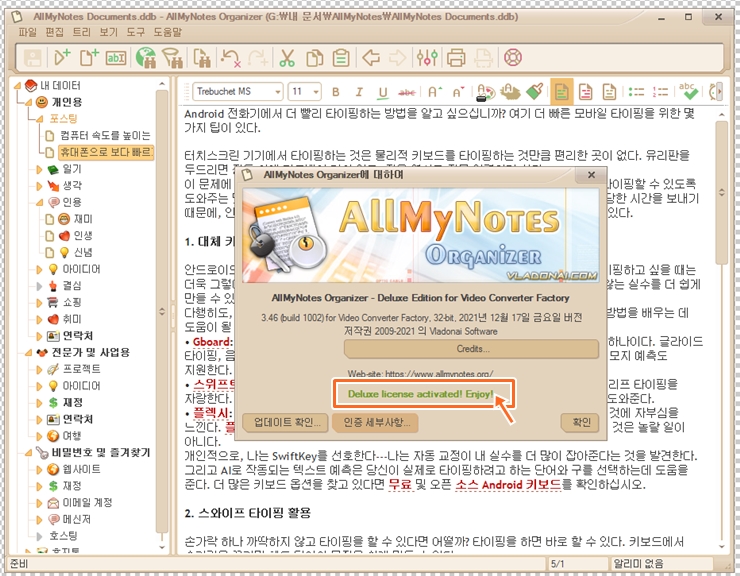
Task: Collapse the 전문가 및 사업용 tree folder
Action: (x=28, y=353)
